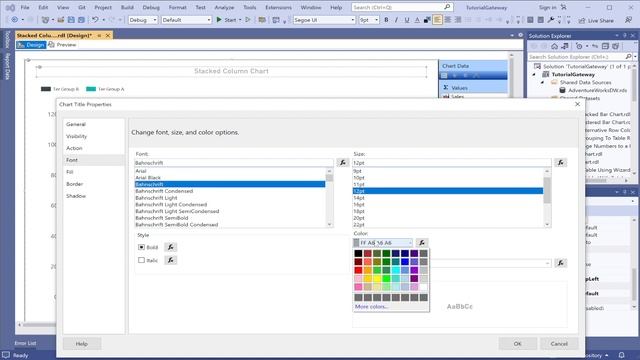Open expression editor for Italic style
Viewport: 640px width, 360px height.
[171, 260]
